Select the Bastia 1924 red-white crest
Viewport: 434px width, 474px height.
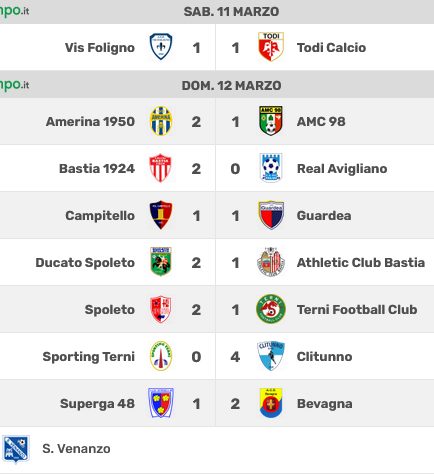pyautogui.click(x=161, y=168)
